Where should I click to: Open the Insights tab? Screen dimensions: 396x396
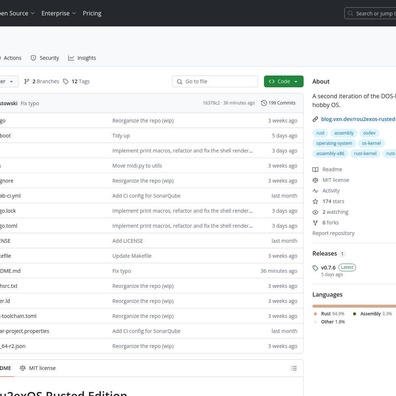[82, 58]
